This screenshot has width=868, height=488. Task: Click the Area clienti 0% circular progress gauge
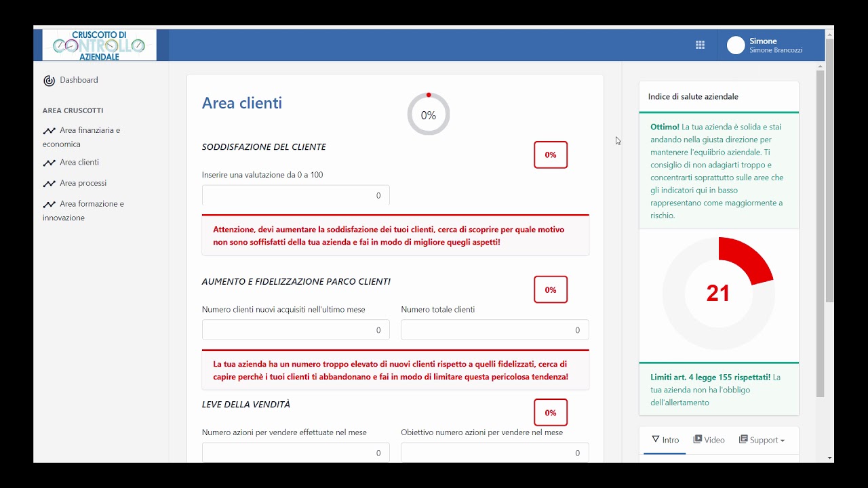pyautogui.click(x=428, y=115)
